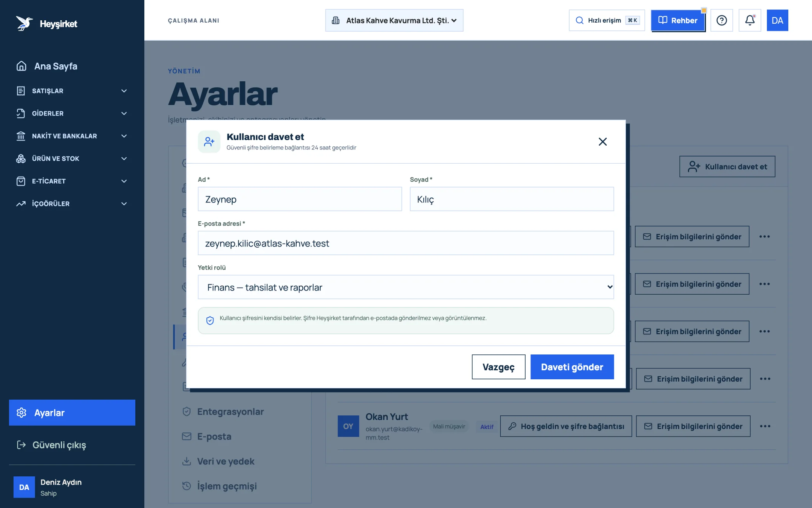Viewport: 812px width, 508px height.
Task: Click the İçgörüler trend icon
Action: [x=21, y=204]
